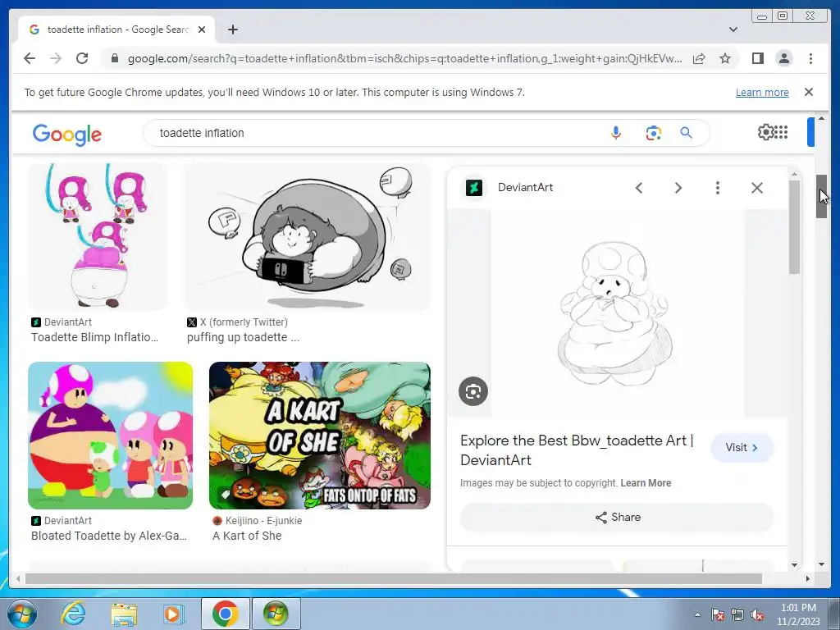Open the Toadette Blimp Inflation thumbnail
The height and width of the screenshot is (630, 840).
98,237
